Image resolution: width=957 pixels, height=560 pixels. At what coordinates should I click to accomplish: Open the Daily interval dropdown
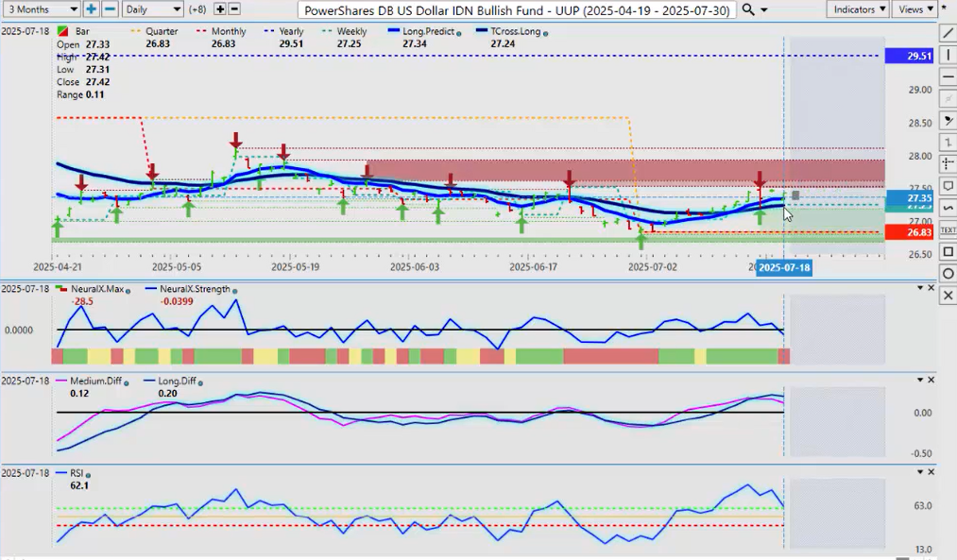click(151, 9)
